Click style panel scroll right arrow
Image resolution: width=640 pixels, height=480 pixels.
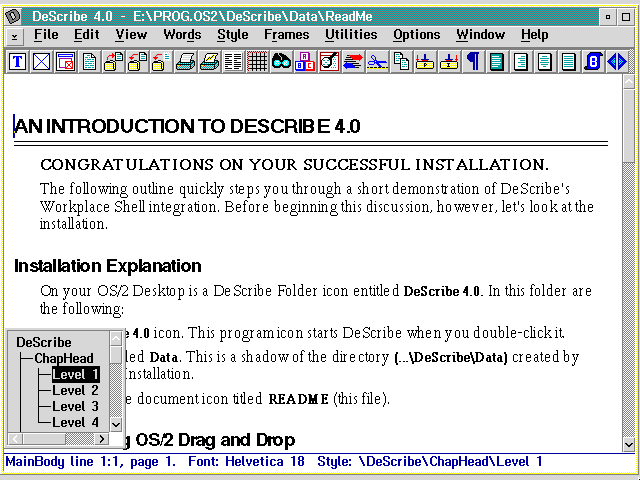[101, 439]
